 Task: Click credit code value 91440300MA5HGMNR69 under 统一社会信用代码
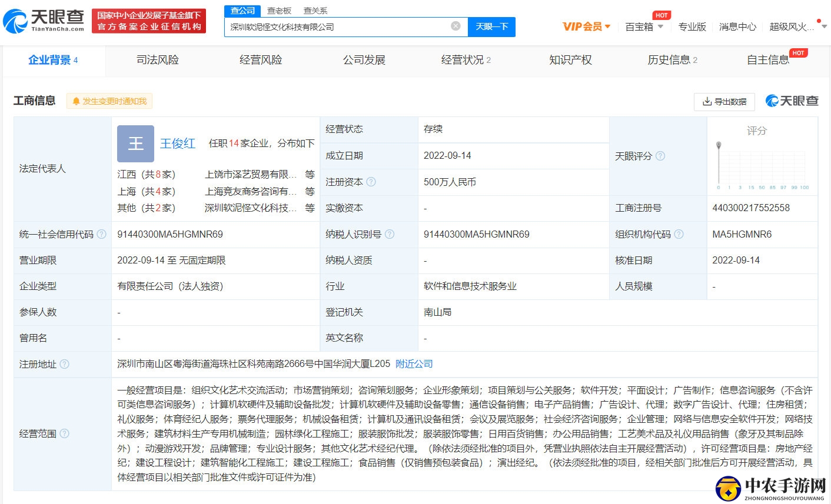(170, 234)
